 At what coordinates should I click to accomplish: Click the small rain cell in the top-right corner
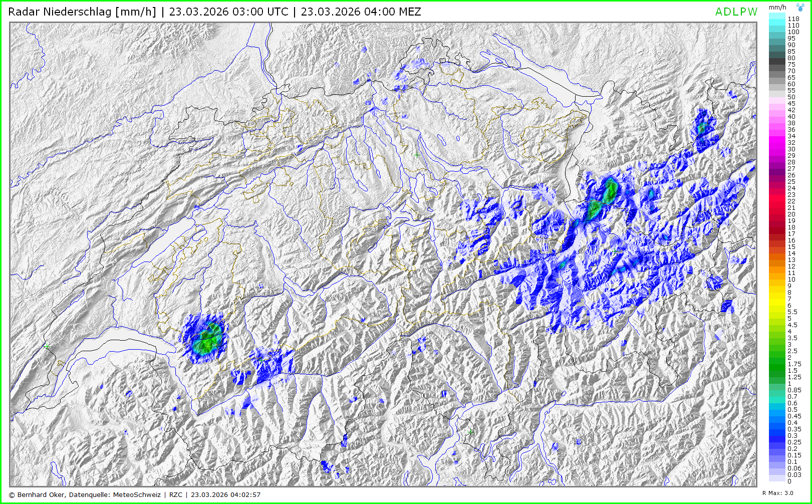click(x=702, y=127)
